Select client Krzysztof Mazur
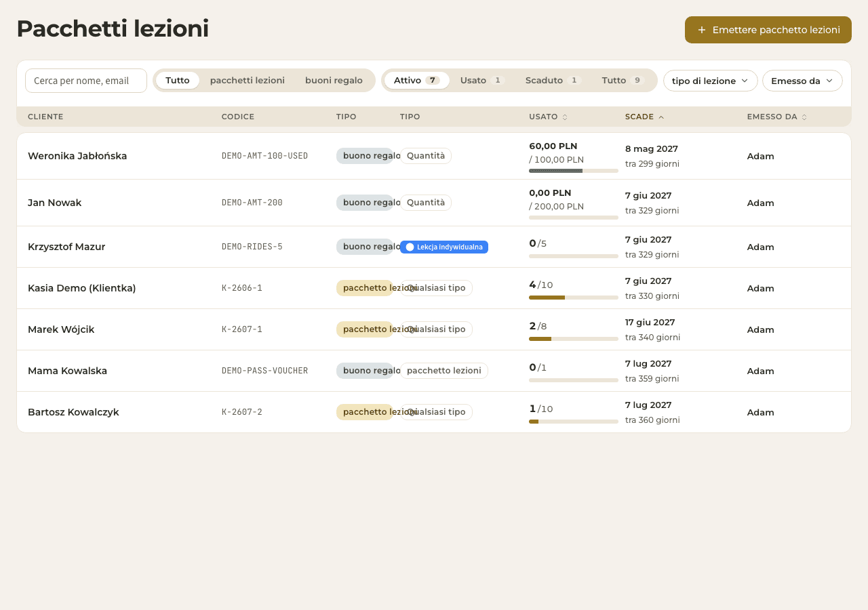Image resolution: width=868 pixels, height=610 pixels. 66,247
